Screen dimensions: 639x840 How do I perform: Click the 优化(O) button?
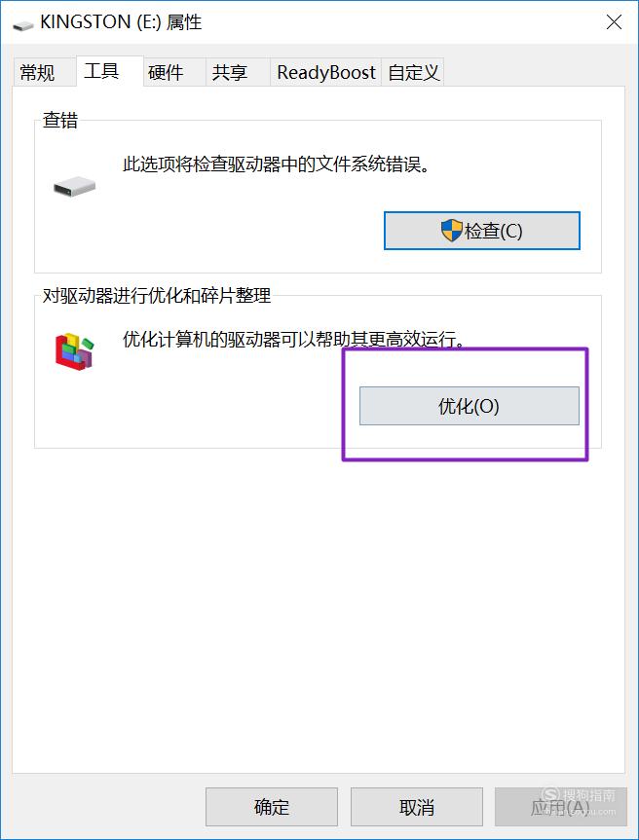click(x=470, y=406)
